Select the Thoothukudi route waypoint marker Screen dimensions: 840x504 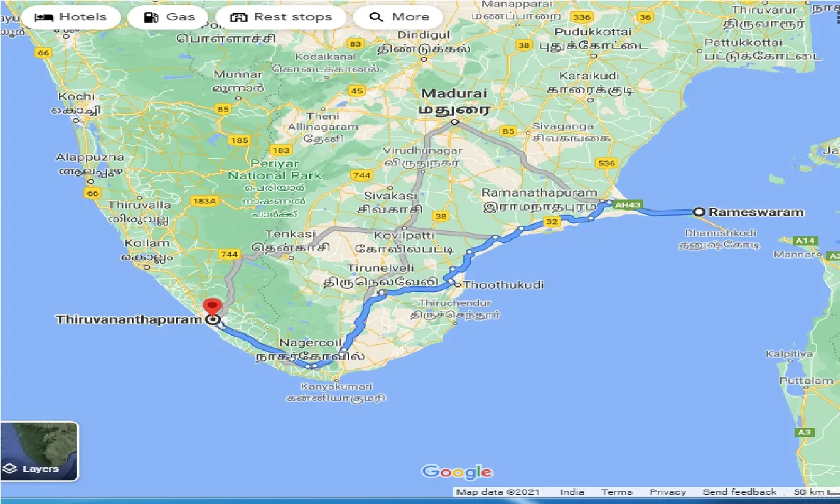click(457, 284)
